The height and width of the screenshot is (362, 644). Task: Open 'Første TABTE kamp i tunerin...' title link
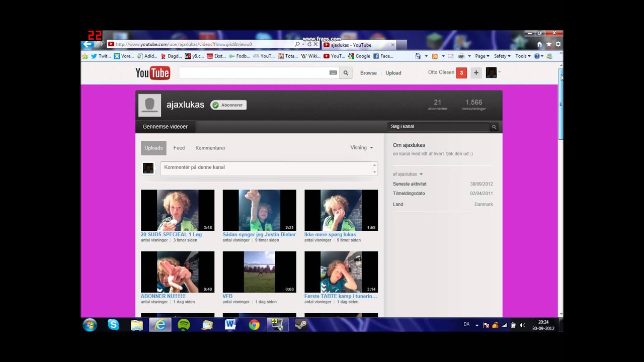coord(341,296)
